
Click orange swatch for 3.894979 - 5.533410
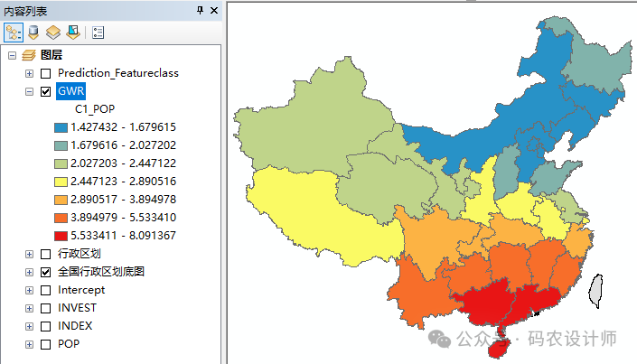point(61,218)
